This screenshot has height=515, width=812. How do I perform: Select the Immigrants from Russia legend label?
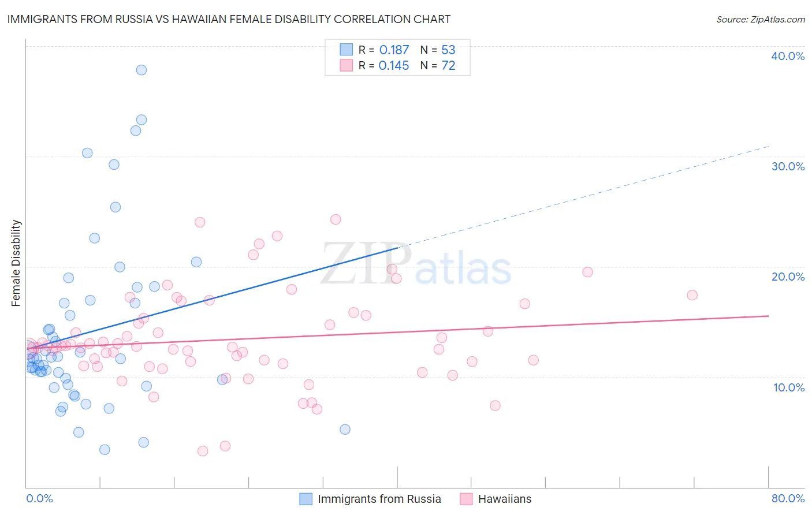(379, 499)
